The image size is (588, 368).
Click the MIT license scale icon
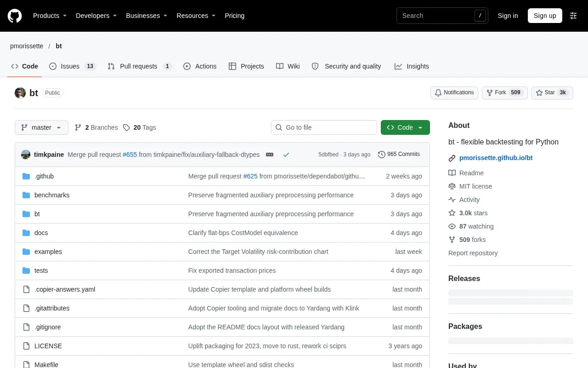(x=452, y=186)
